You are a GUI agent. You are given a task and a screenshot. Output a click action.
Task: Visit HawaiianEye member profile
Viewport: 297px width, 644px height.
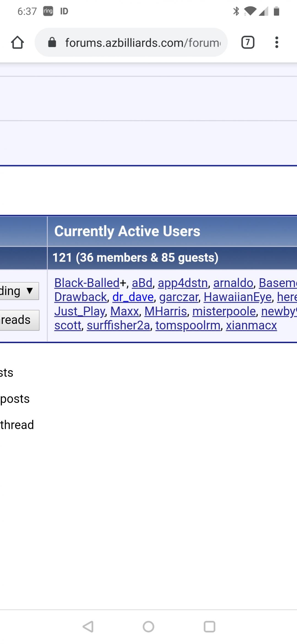coord(238,297)
